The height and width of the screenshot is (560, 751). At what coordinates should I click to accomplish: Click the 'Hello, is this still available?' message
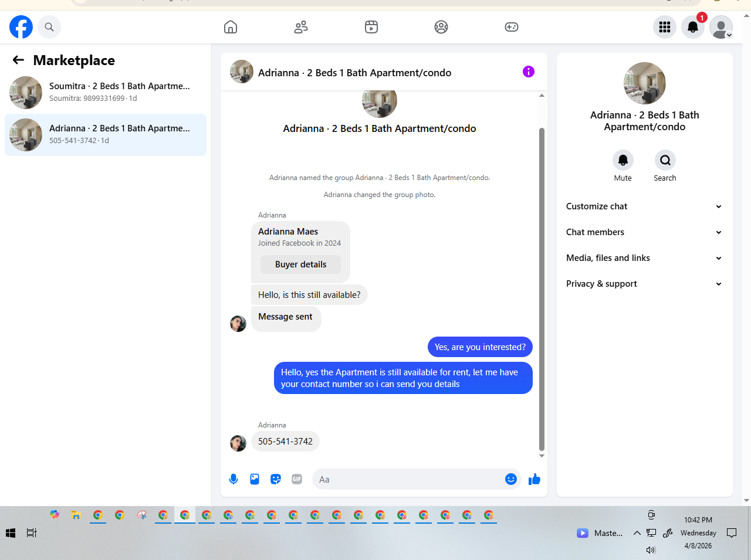pos(309,295)
